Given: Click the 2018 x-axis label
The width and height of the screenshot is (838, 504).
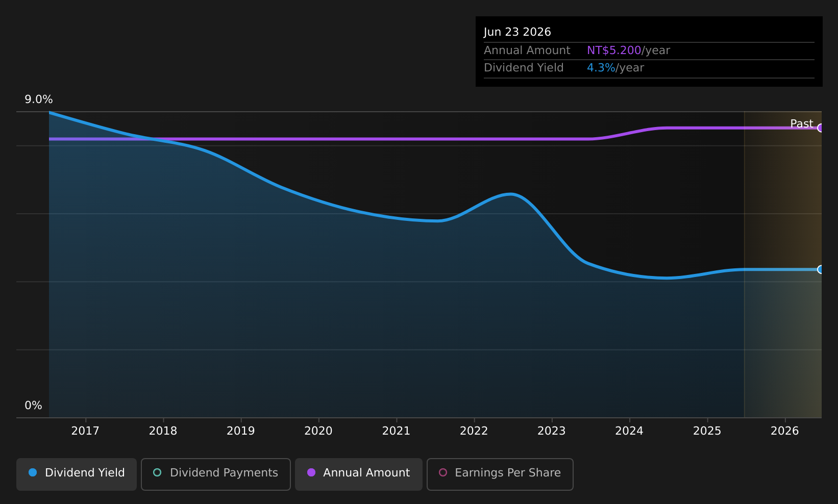Looking at the screenshot, I should click(163, 431).
